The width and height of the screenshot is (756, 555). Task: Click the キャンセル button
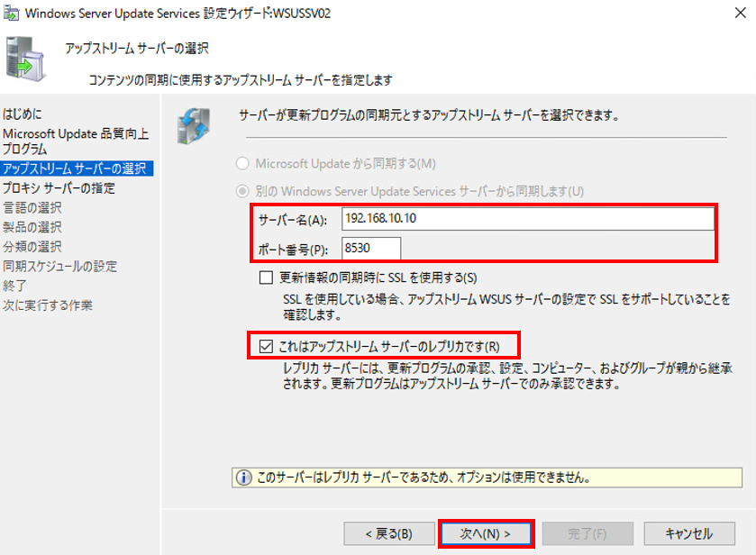[x=689, y=533]
